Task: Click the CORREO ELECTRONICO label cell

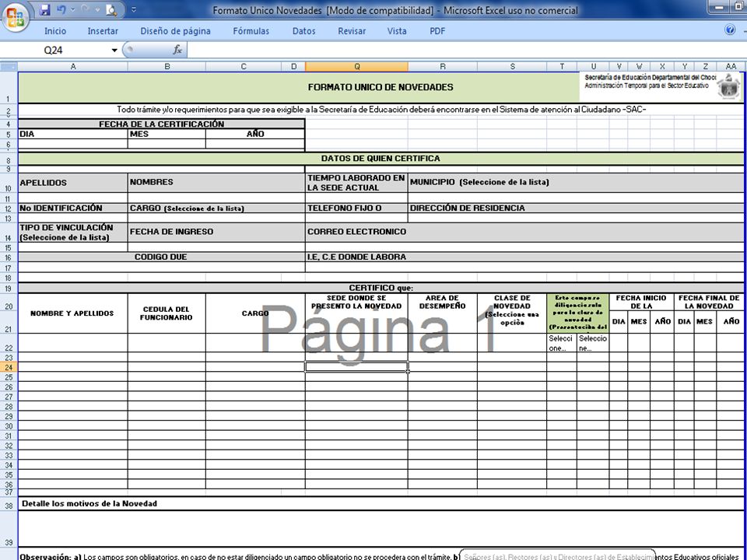Action: pos(524,233)
